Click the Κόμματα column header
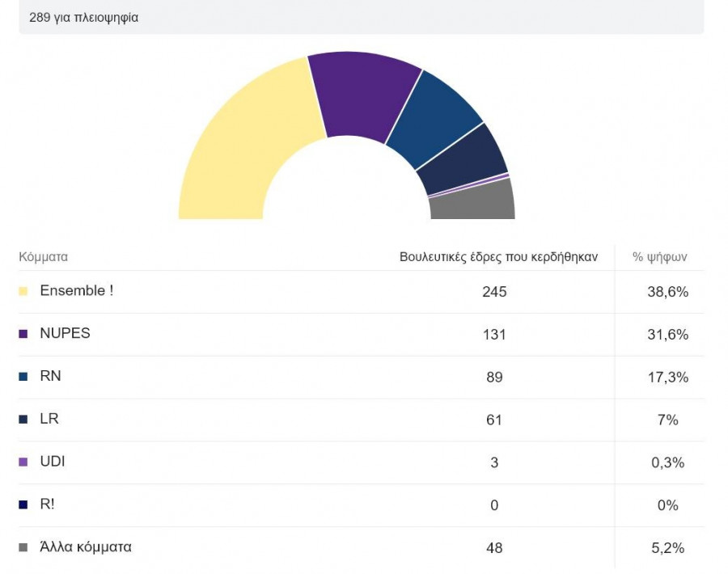The width and height of the screenshot is (728, 574). (x=43, y=257)
